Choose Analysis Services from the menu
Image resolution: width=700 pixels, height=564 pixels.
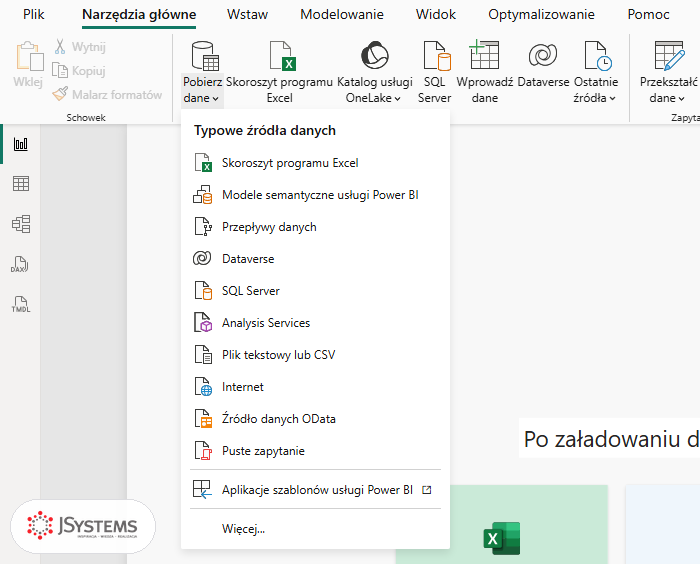(315, 323)
